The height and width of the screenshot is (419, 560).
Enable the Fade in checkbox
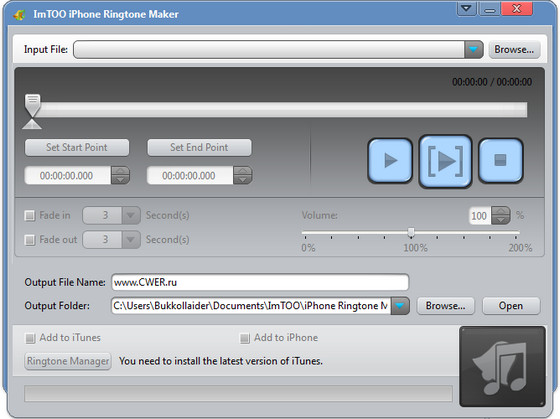[x=30, y=215]
